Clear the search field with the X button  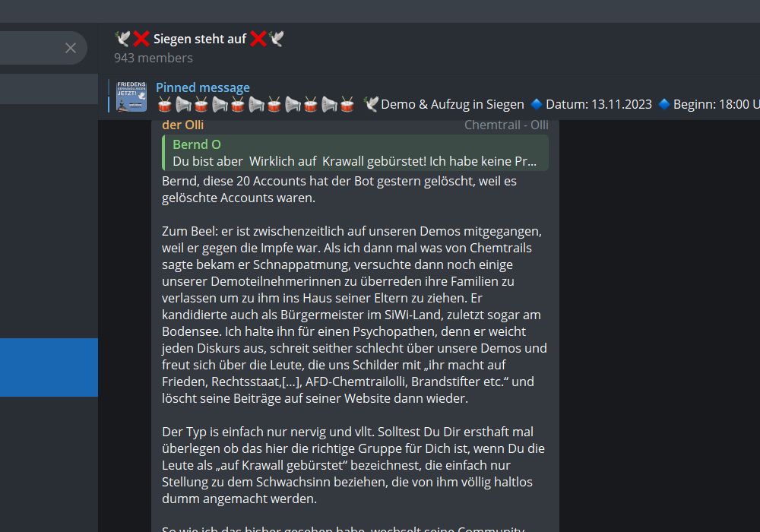tap(70, 48)
